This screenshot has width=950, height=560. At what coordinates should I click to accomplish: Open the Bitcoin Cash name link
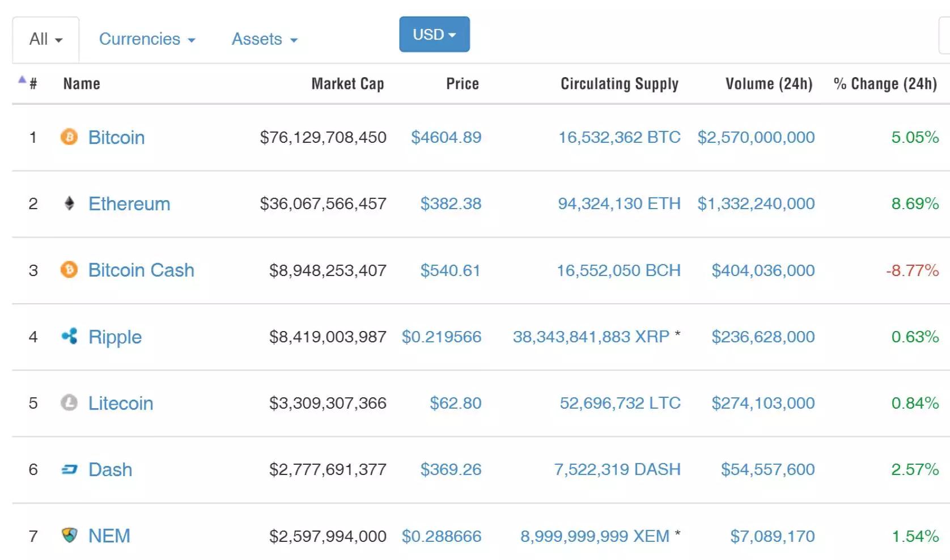coord(141,270)
